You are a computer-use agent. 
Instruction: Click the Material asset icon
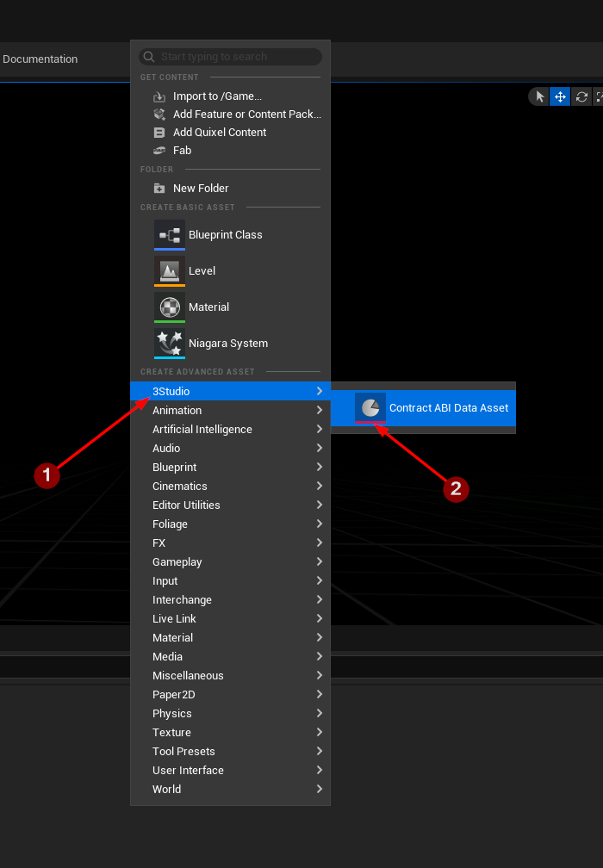(170, 307)
